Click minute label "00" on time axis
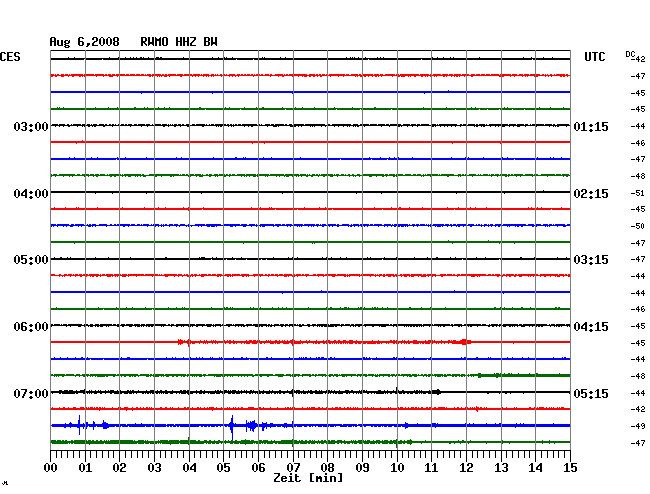Image resolution: width=650 pixels, height=494 pixels. 51,468
